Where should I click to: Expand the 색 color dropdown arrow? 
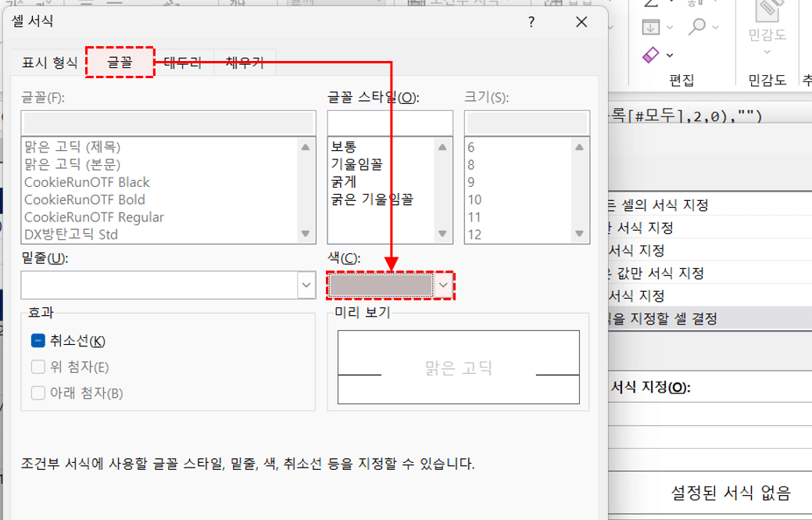tap(443, 285)
